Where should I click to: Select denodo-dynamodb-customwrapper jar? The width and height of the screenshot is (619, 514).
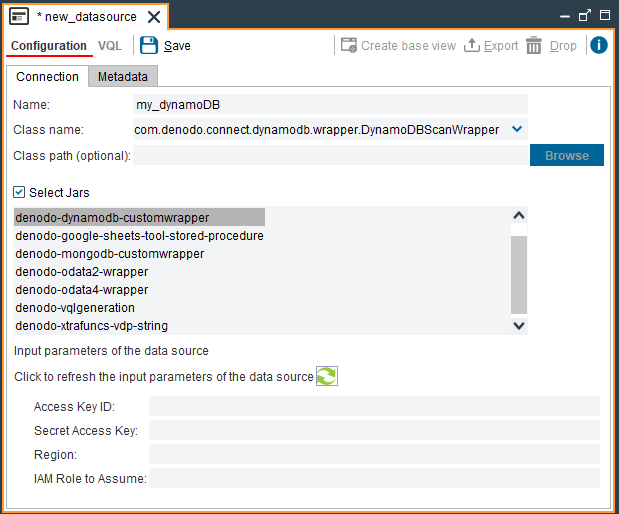tap(139, 218)
